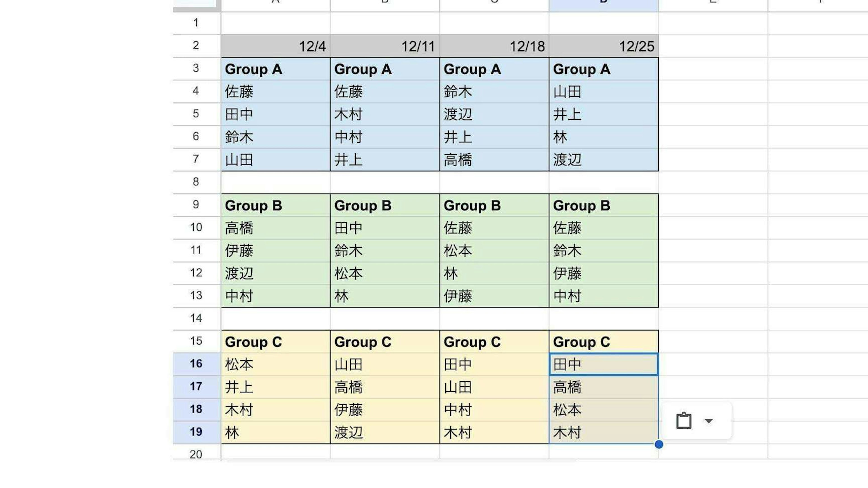The height and width of the screenshot is (488, 868).
Task: Click 松本 in row 16
Action: [275, 364]
